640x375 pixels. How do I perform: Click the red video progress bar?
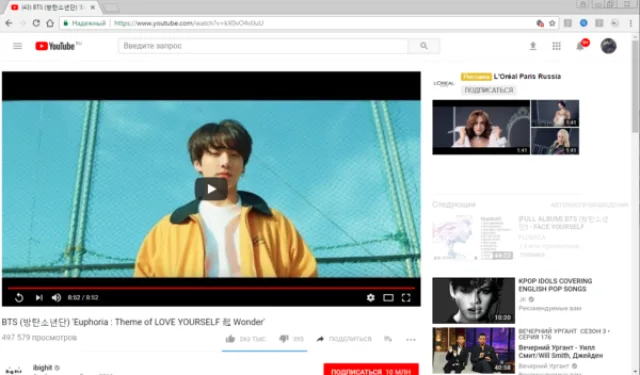click(211, 288)
